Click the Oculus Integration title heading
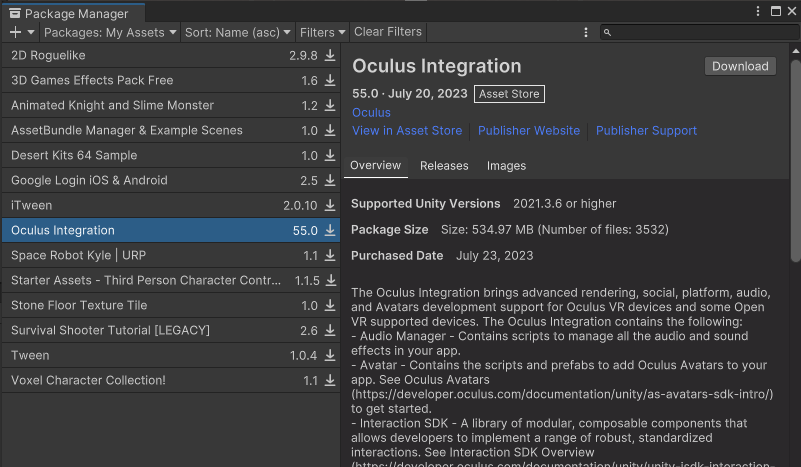This screenshot has width=801, height=467. click(x=437, y=66)
